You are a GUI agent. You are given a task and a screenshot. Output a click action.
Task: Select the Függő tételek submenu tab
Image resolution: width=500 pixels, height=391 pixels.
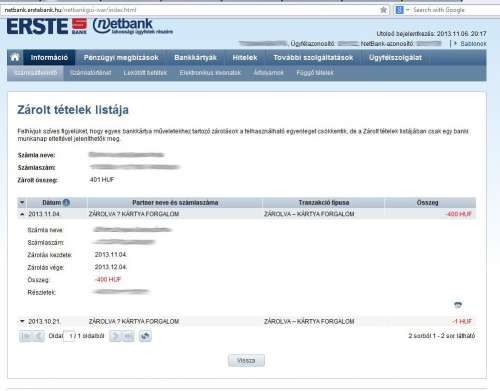pyautogui.click(x=315, y=73)
